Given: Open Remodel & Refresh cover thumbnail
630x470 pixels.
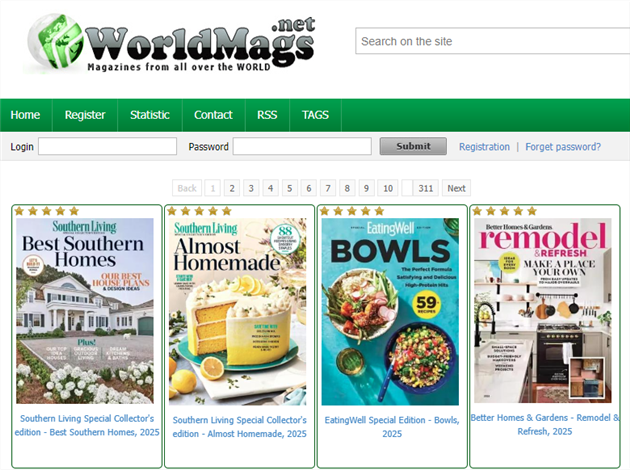Looking at the screenshot, I should coord(543,310).
